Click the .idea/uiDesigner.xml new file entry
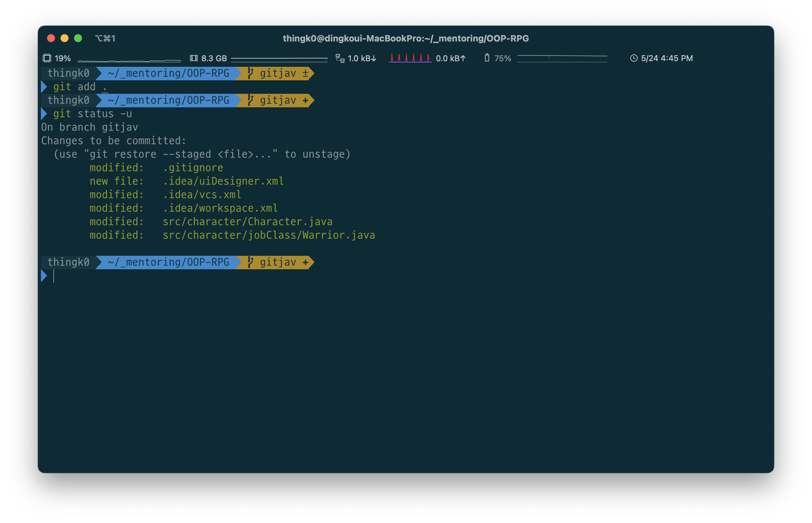 [x=223, y=181]
